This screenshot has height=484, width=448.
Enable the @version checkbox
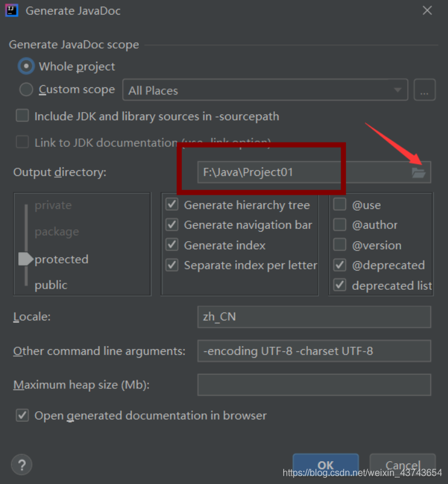(340, 245)
